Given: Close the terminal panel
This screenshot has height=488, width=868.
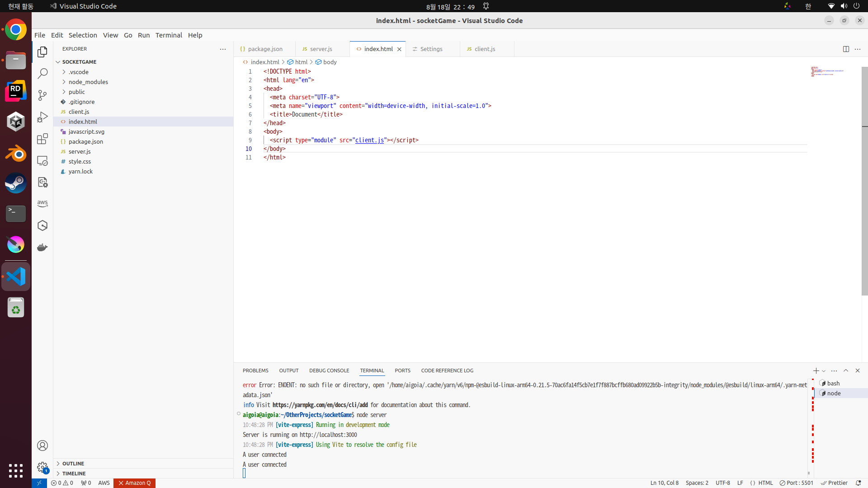Looking at the screenshot, I should click(x=858, y=371).
